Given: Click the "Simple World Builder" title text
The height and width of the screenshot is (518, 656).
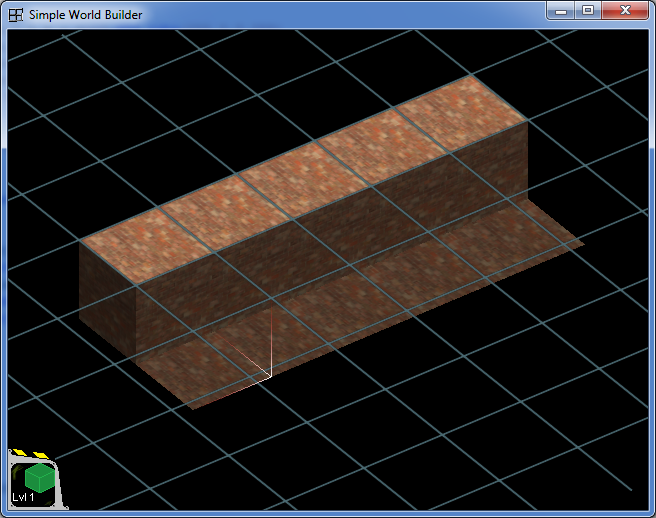Looking at the screenshot, I should point(85,15).
